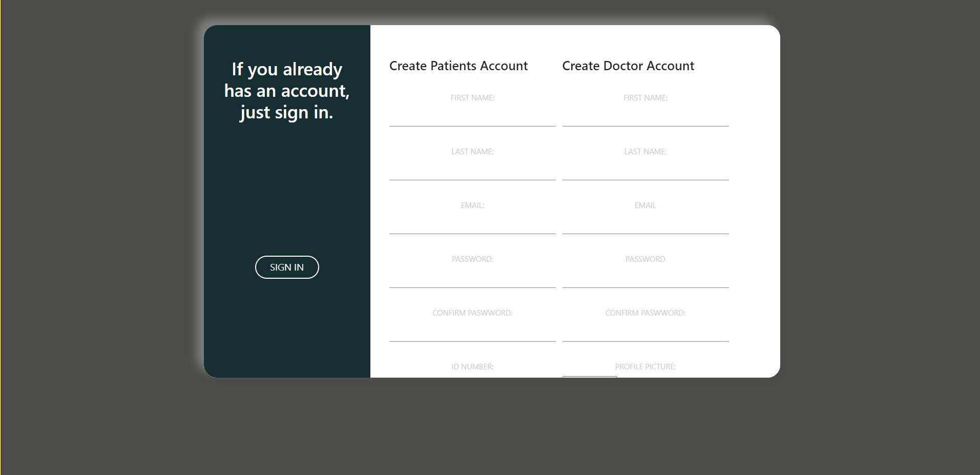Select doctor Password input field
The height and width of the screenshot is (475, 980).
645,278
